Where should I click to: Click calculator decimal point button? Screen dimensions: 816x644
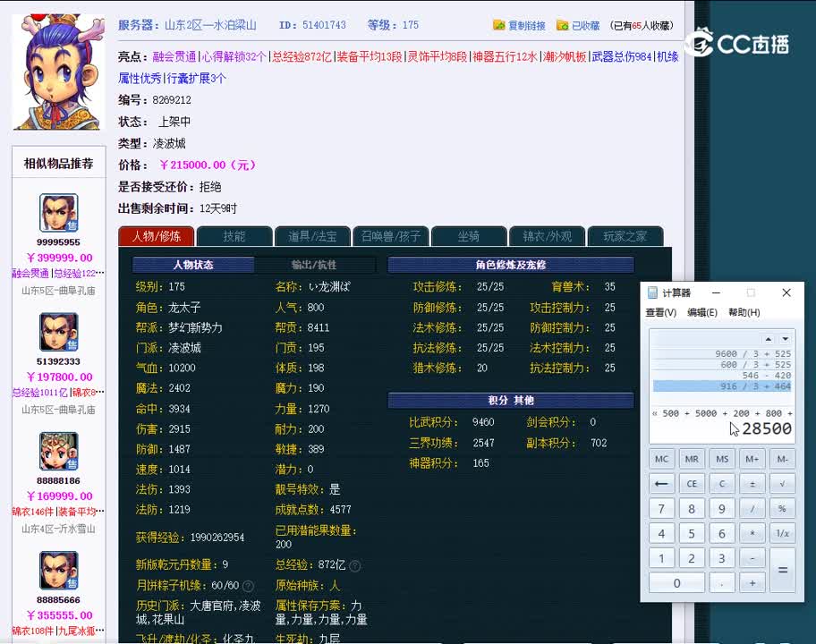coord(722,583)
